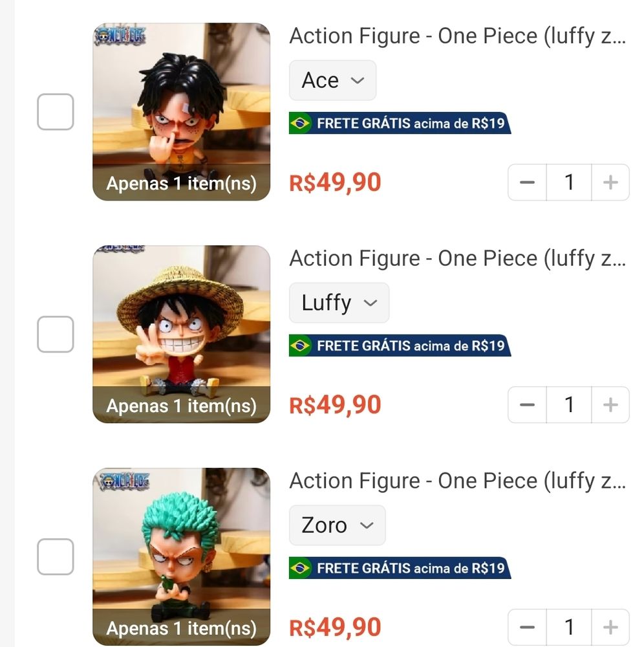Open the Zoro variation dropdown
The height and width of the screenshot is (647, 644).
[x=337, y=525]
